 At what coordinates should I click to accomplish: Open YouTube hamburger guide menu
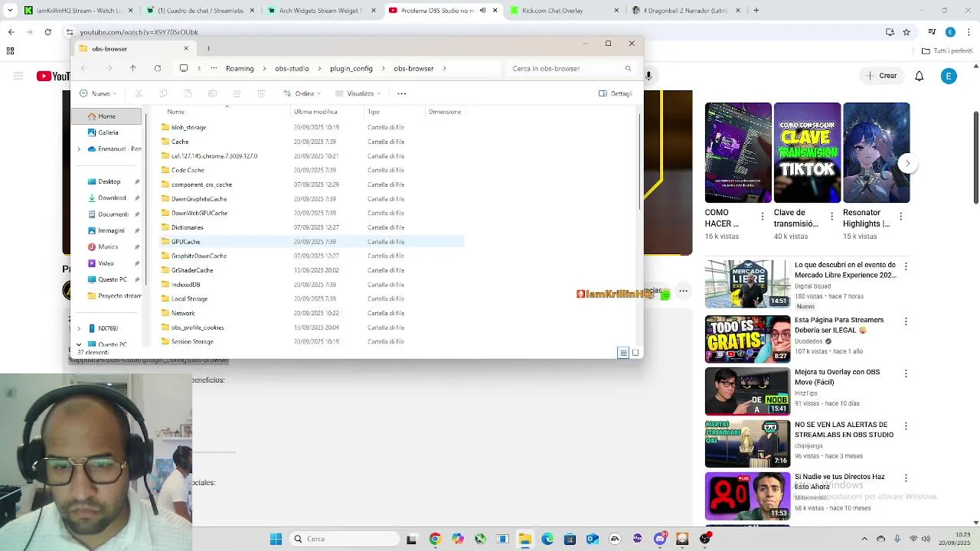(x=18, y=76)
